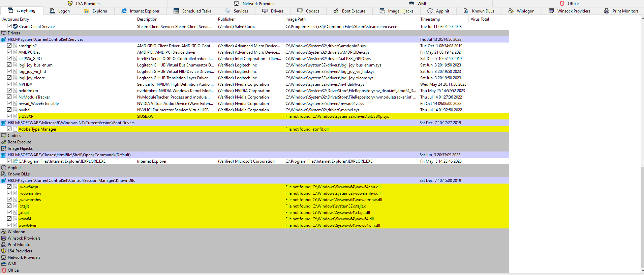Disable the SIUSBXP entry checkbox
Screen dimensions: 644x275
click(x=9, y=116)
